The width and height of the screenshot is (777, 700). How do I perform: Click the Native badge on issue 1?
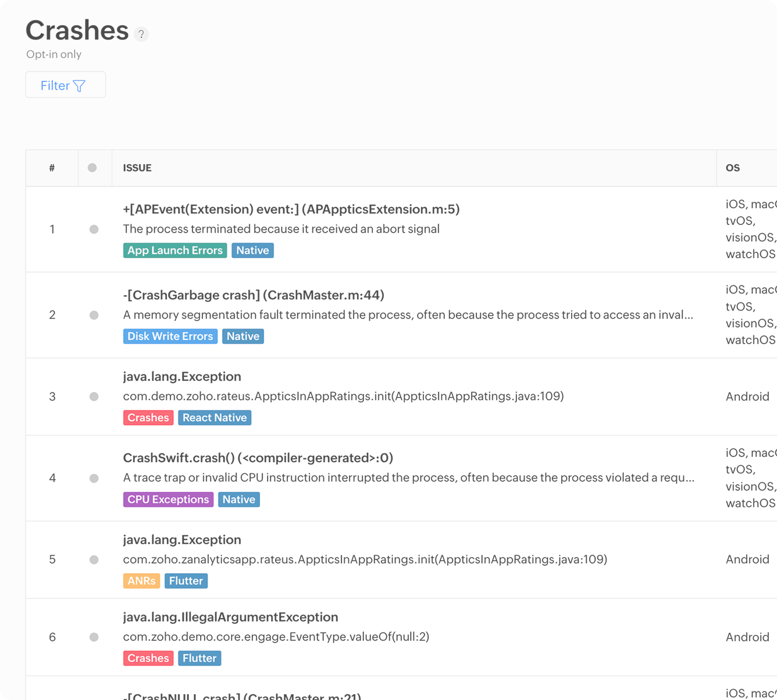(x=252, y=250)
